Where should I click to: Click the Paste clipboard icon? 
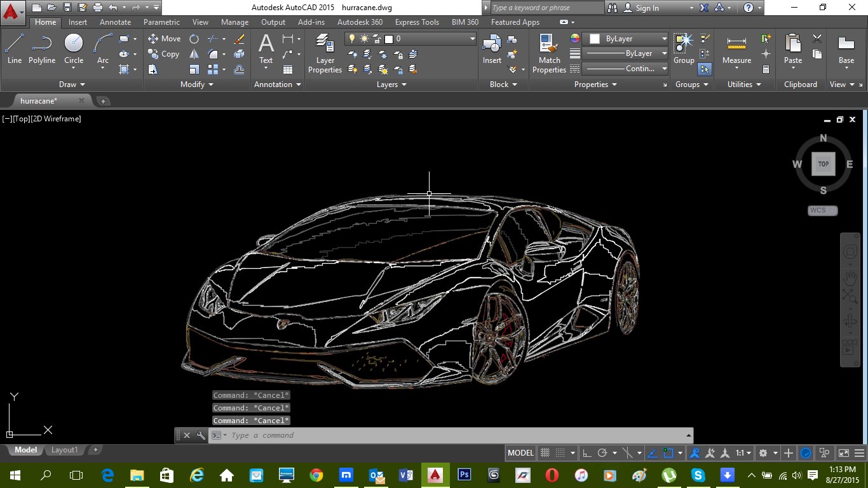coord(793,50)
